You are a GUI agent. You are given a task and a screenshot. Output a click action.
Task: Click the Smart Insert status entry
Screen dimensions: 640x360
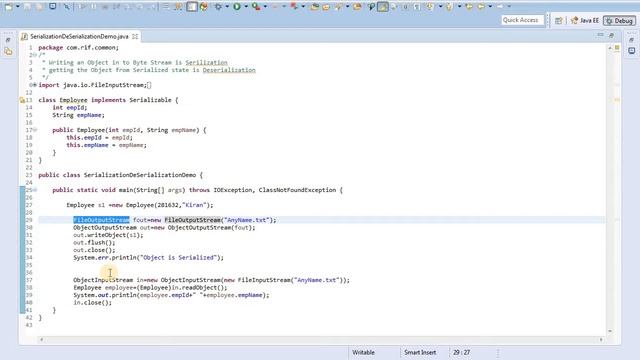420,353
